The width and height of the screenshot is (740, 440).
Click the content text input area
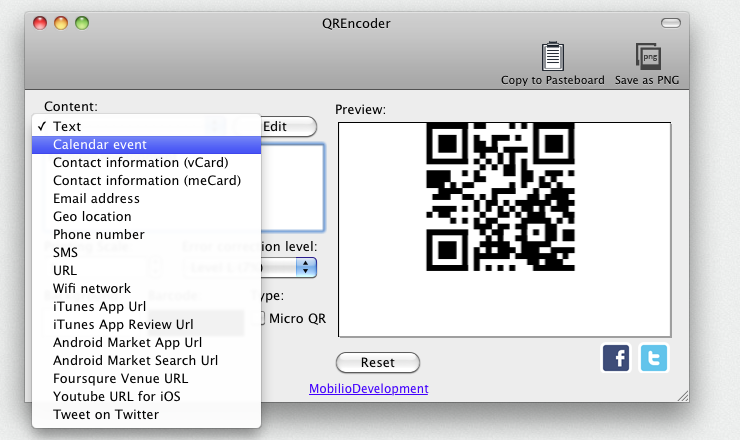point(293,188)
